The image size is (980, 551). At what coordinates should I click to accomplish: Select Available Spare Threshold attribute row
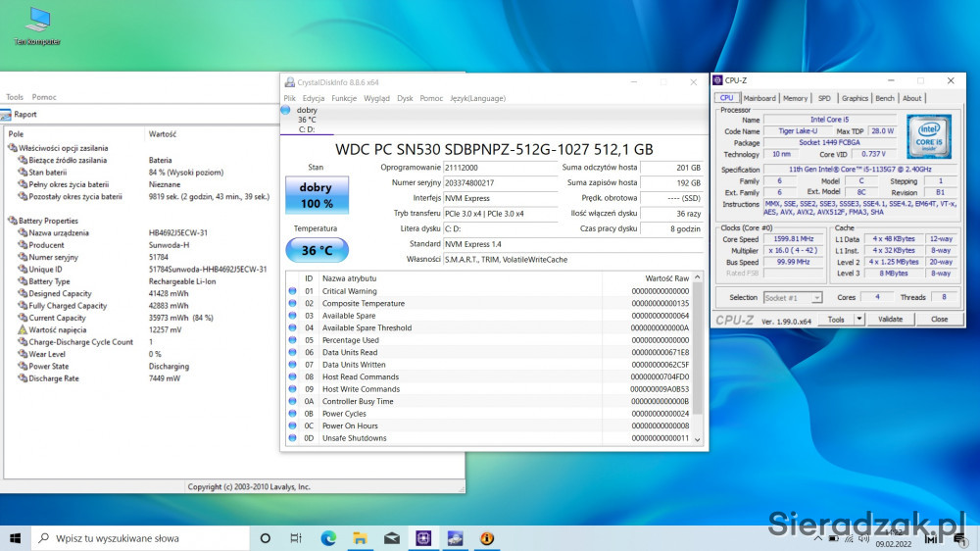pos(489,327)
